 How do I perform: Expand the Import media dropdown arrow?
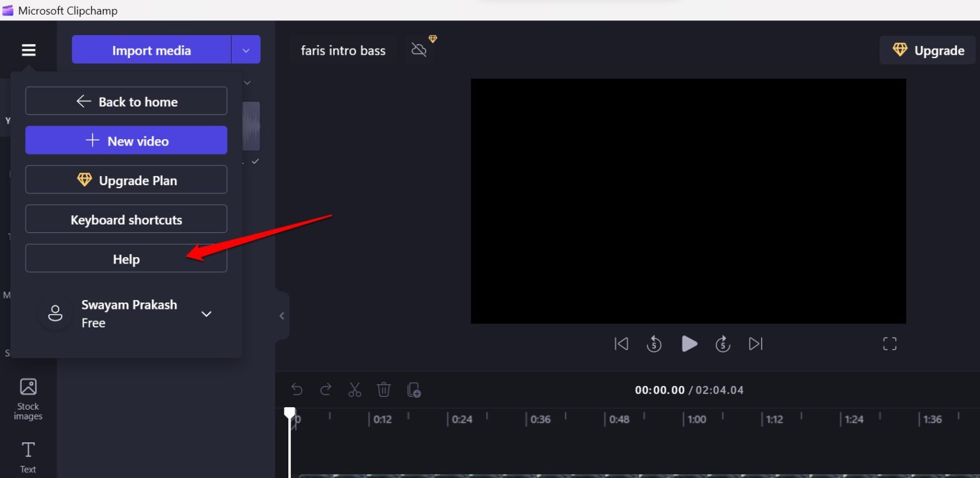coord(246,49)
